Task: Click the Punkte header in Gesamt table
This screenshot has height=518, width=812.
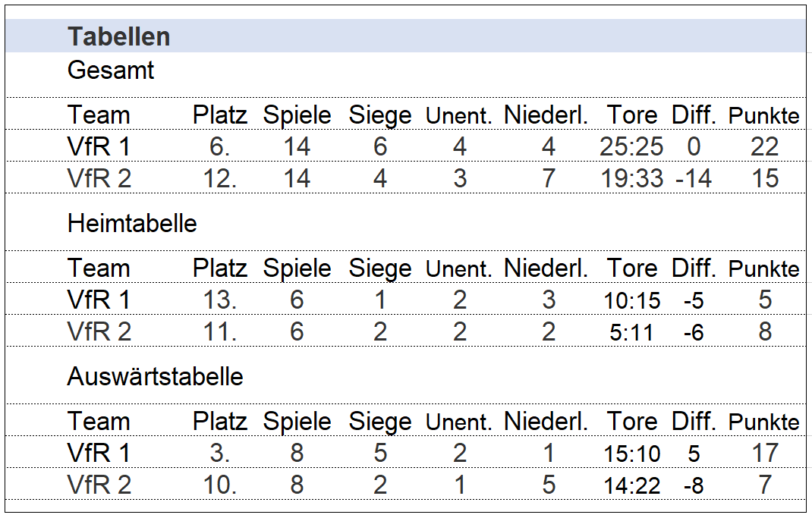Action: [764, 115]
